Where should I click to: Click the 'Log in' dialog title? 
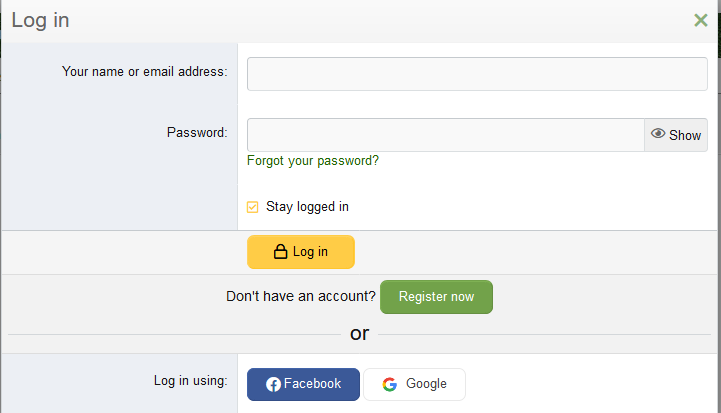click(x=40, y=21)
